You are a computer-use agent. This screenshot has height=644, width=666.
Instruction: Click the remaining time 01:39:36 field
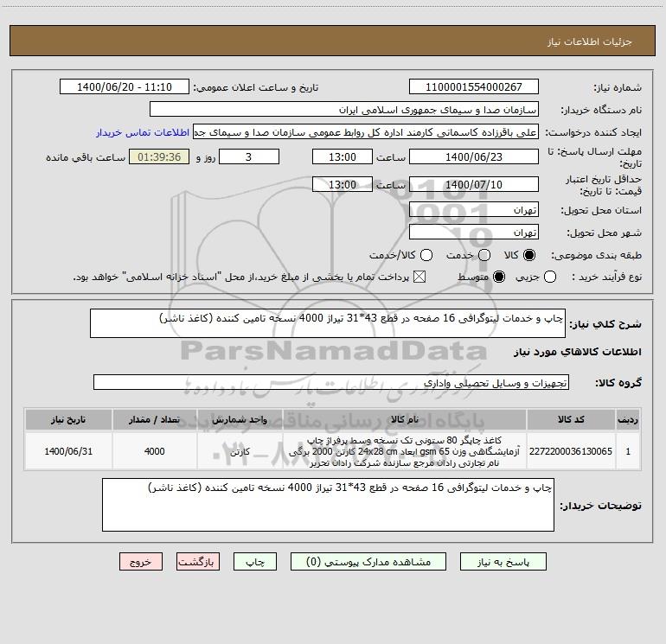pyautogui.click(x=159, y=156)
